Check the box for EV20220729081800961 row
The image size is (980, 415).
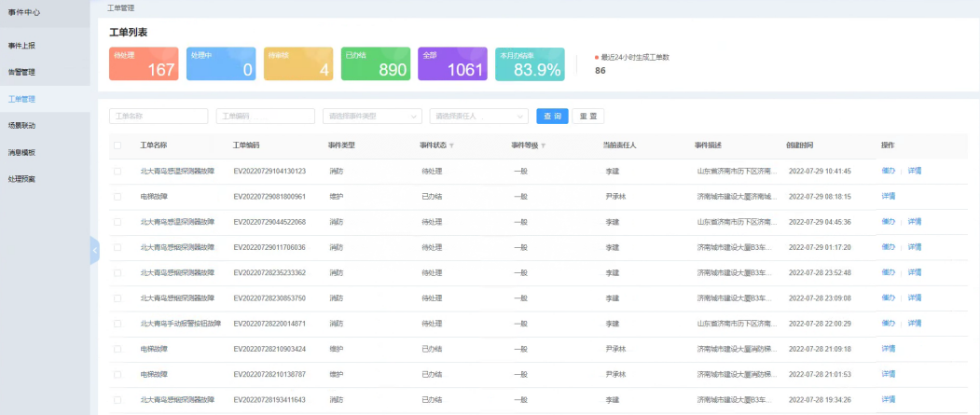[117, 197]
